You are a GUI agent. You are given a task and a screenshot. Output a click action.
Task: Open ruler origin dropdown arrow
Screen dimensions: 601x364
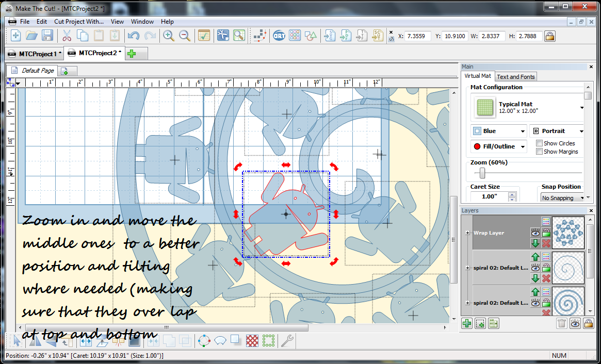[x=18, y=83]
